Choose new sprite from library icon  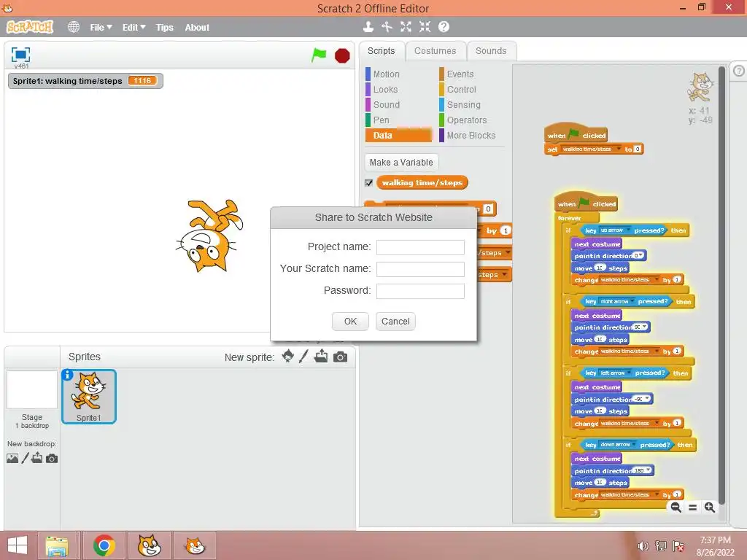(287, 356)
